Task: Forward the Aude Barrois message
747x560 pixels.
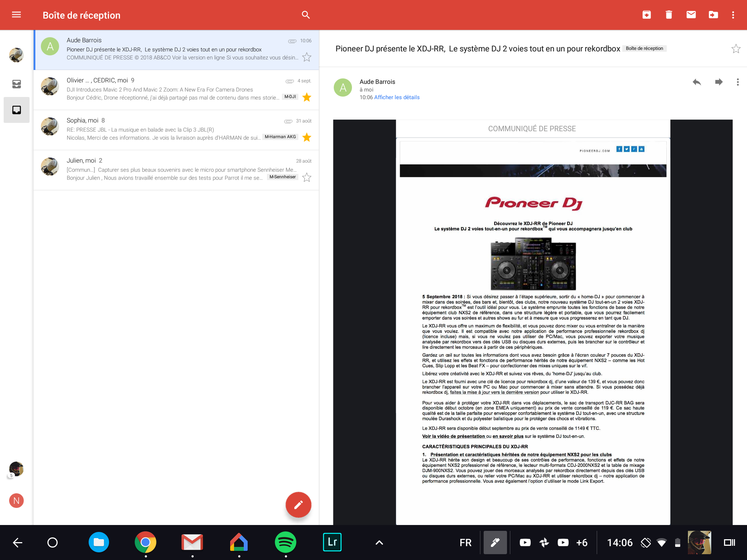Action: (x=719, y=82)
